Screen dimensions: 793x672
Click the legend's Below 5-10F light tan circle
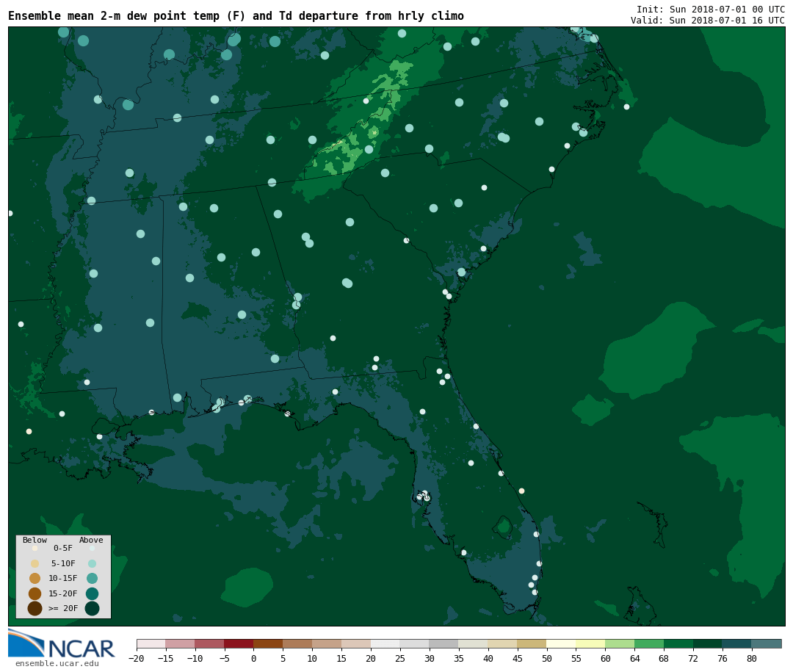(35, 563)
